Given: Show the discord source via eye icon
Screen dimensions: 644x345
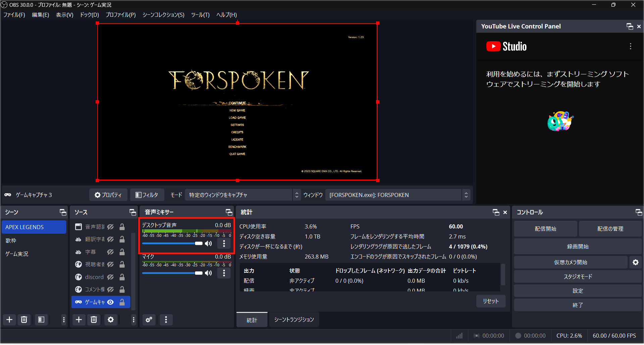Looking at the screenshot, I should click(x=110, y=277).
